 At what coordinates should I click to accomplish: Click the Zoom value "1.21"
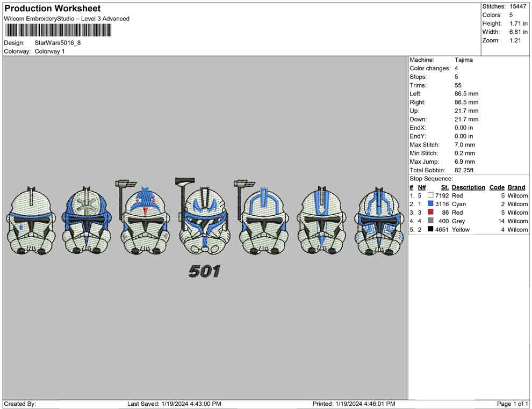click(x=515, y=40)
